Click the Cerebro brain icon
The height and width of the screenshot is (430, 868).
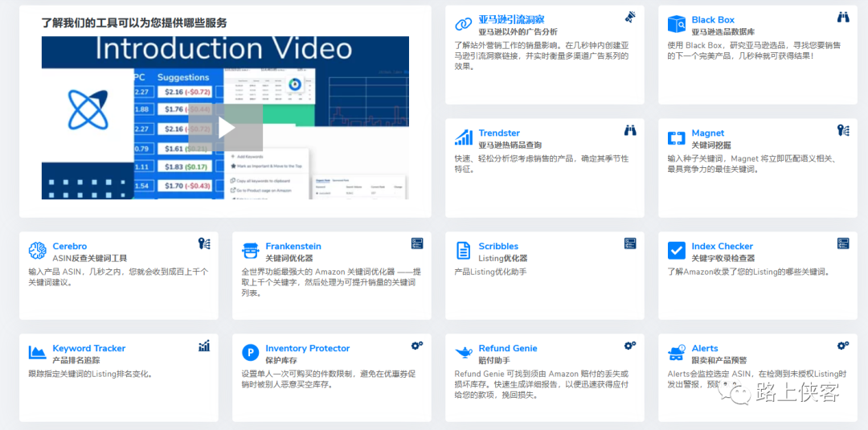(37, 251)
